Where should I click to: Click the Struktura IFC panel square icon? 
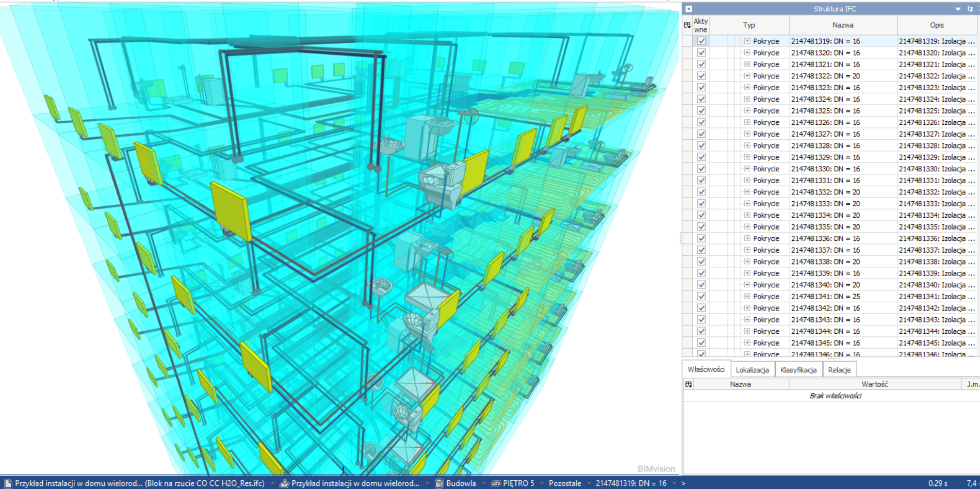[689, 9]
